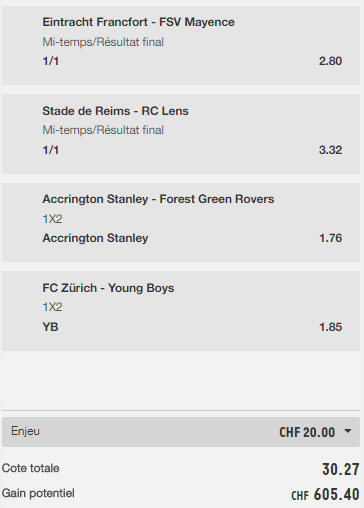Click the 1.85 odds for YB
Image resolution: width=364 pixels, height=508 pixels.
click(x=330, y=327)
